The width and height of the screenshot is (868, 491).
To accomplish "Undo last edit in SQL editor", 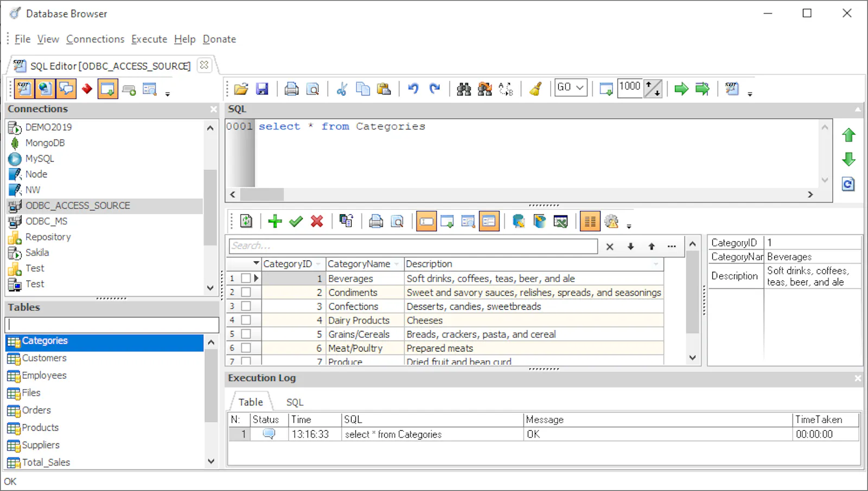I will click(x=413, y=88).
